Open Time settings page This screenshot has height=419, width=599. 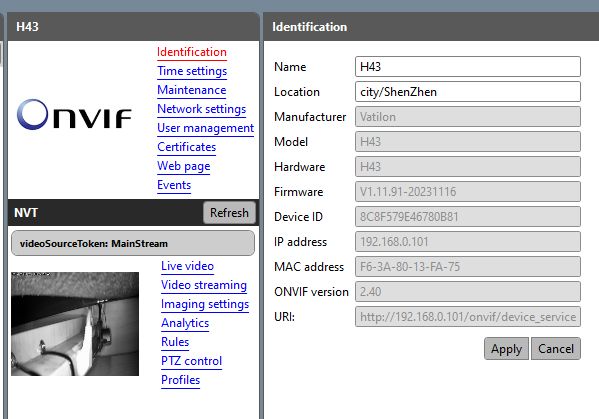[x=192, y=71]
